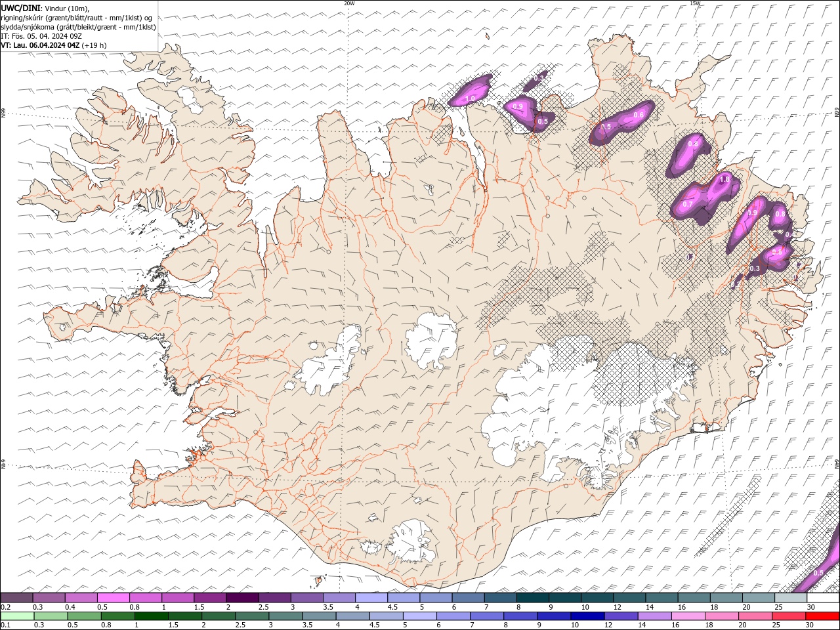
Task: Select the dark teal 8 swatch in upper legend row
Action: coord(532,598)
